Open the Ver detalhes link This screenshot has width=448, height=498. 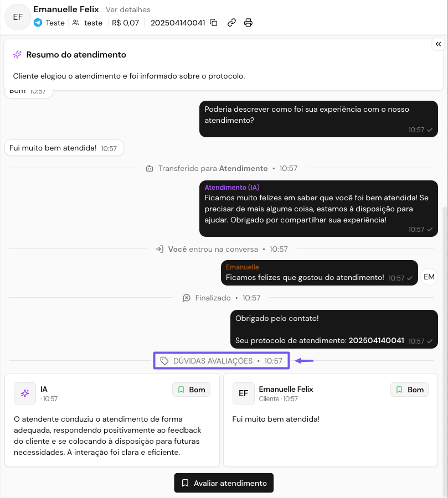128,9
